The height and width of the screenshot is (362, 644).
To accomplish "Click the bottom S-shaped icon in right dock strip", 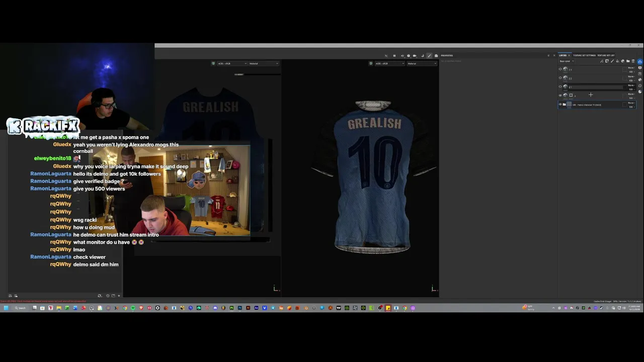I will tap(640, 92).
